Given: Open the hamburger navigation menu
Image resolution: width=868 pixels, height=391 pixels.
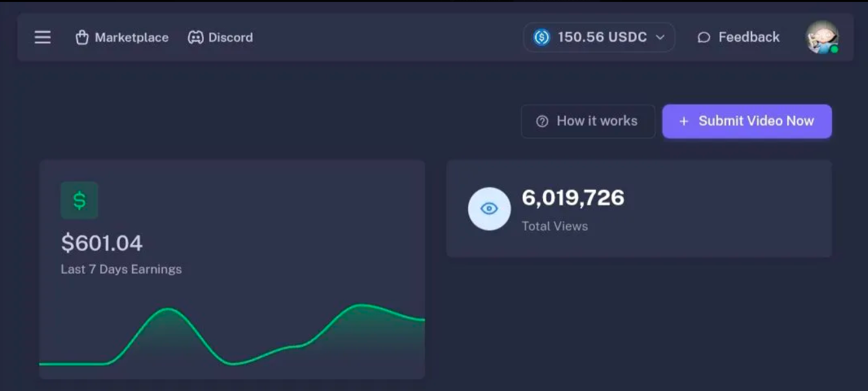Looking at the screenshot, I should pyautogui.click(x=42, y=37).
